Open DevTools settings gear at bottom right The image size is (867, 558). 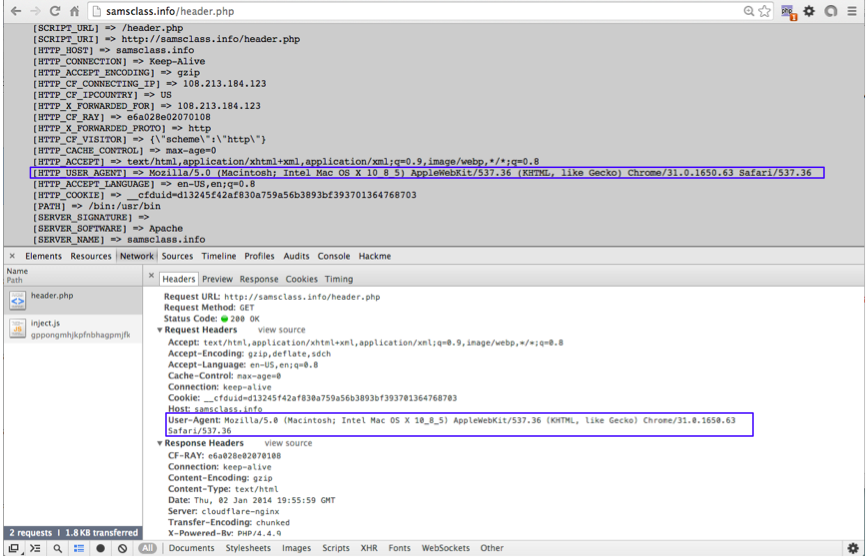[x=853, y=548]
